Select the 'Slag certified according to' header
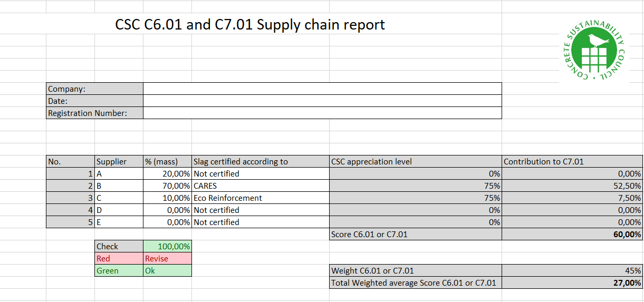Image resolution: width=644 pixels, height=302 pixels. click(260, 162)
